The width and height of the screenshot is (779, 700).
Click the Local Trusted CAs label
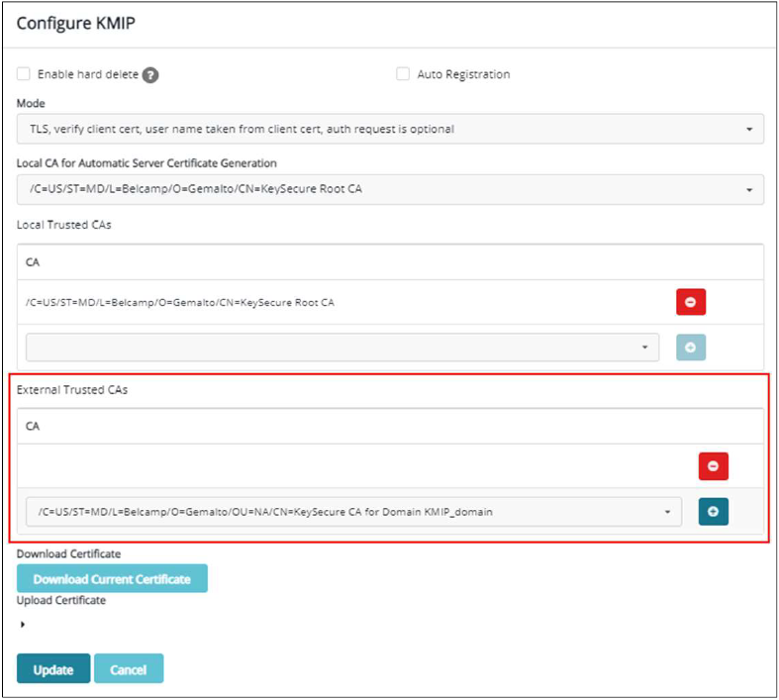click(63, 225)
